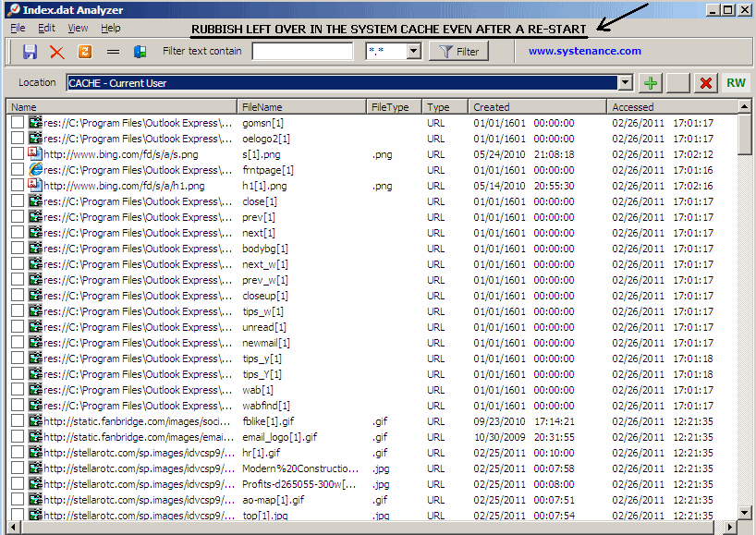Screen dimensions: 756x535
Task: Click the green RW button
Action: click(x=736, y=83)
